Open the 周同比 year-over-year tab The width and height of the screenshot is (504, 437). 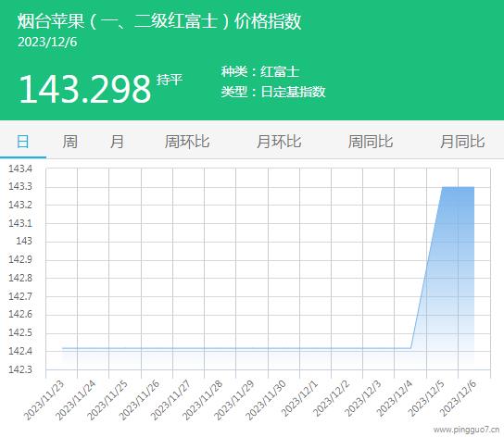(x=371, y=142)
